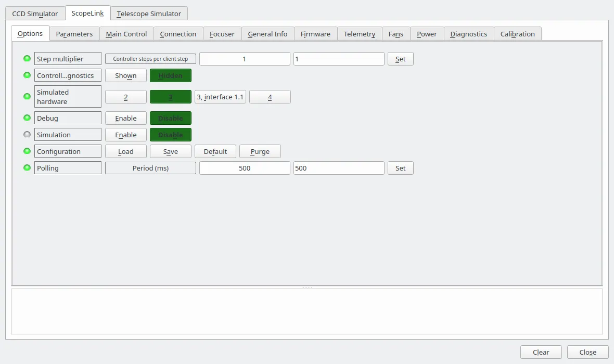Open the General Info tab
The height and width of the screenshot is (364, 614).
click(x=267, y=34)
